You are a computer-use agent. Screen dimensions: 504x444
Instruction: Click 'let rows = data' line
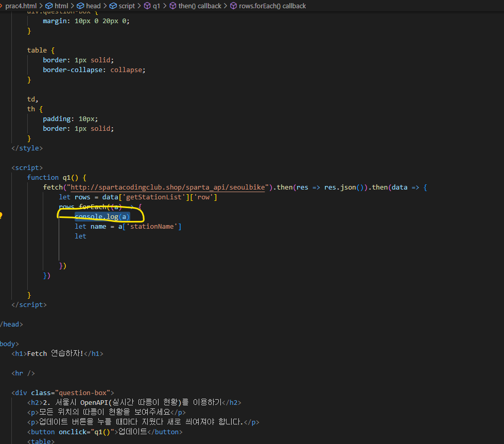pyautogui.click(x=138, y=197)
